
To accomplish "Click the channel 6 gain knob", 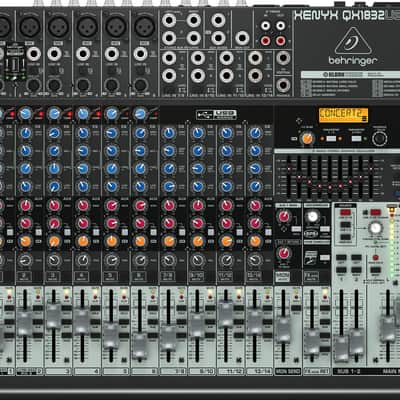I will click(140, 114).
